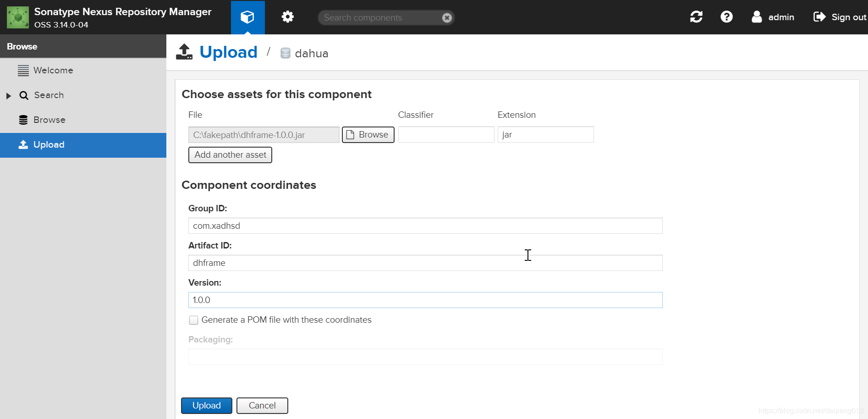The height and width of the screenshot is (419, 868).
Task: Select Browse in the left sidebar
Action: pyautogui.click(x=49, y=120)
